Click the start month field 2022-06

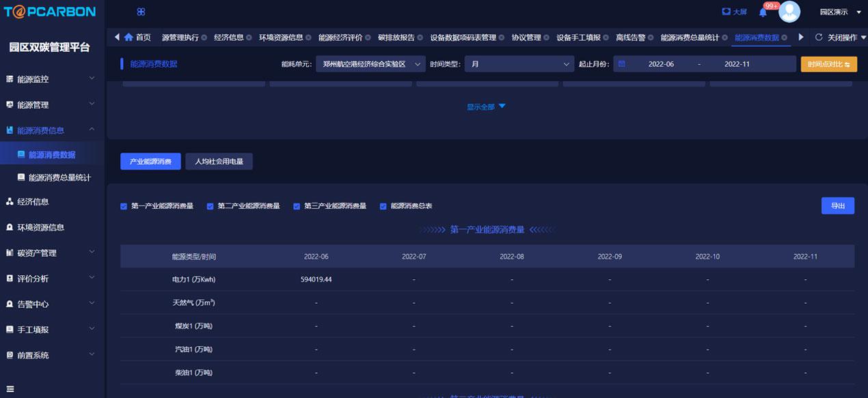tap(661, 64)
